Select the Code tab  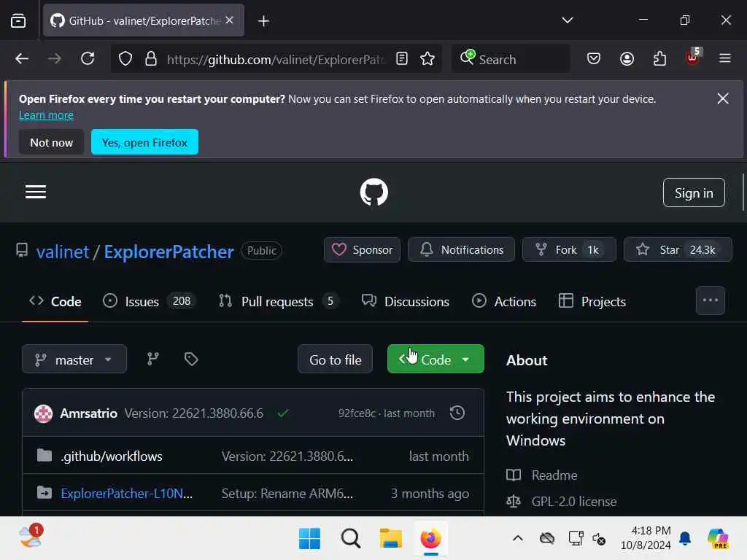(55, 301)
